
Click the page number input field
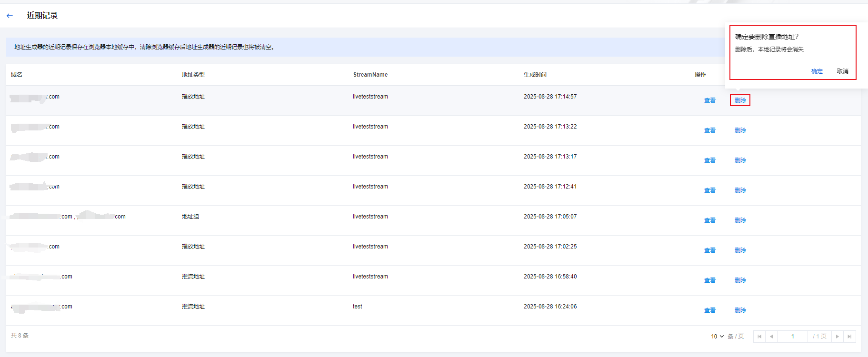(x=792, y=337)
